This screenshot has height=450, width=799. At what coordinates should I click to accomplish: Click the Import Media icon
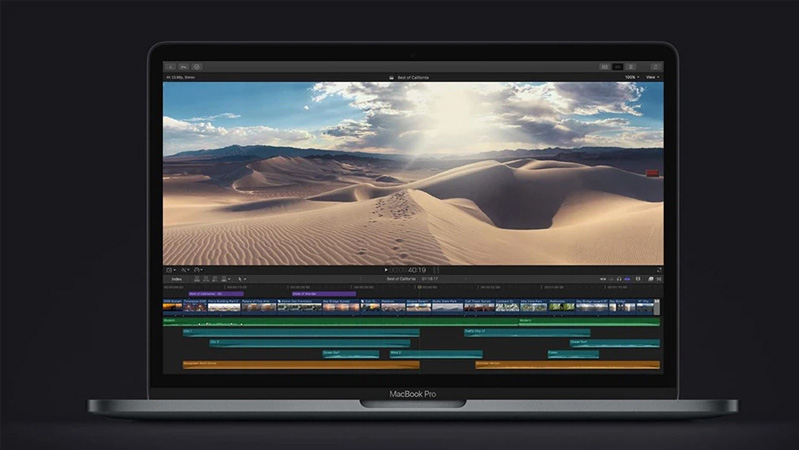(x=169, y=67)
